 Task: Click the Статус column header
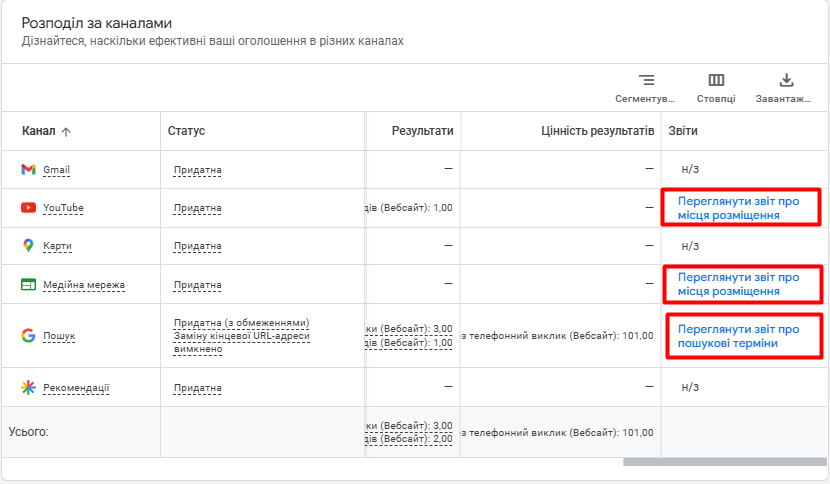click(186, 131)
